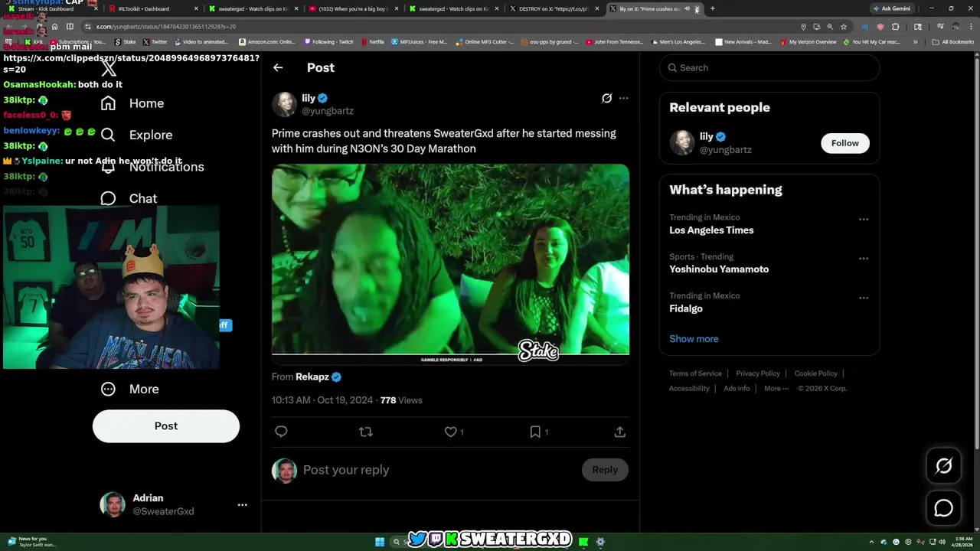Expand the footer More menu
980x551 pixels.
point(776,388)
